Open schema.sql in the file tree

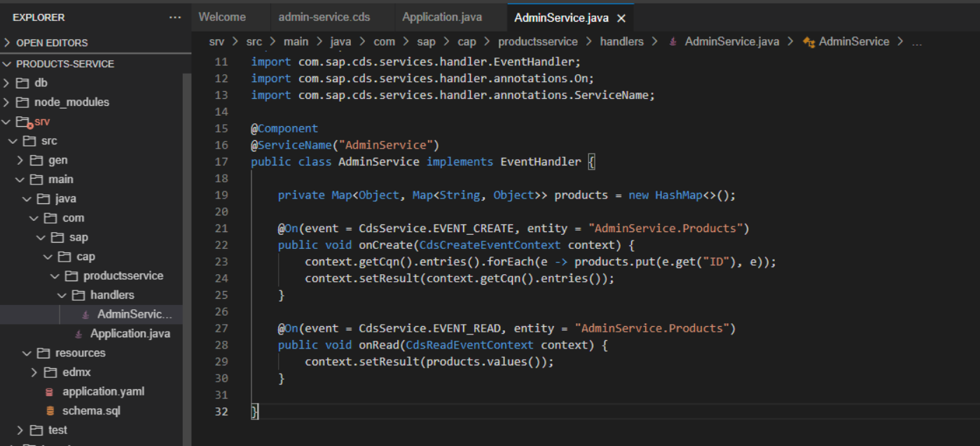pos(91,411)
